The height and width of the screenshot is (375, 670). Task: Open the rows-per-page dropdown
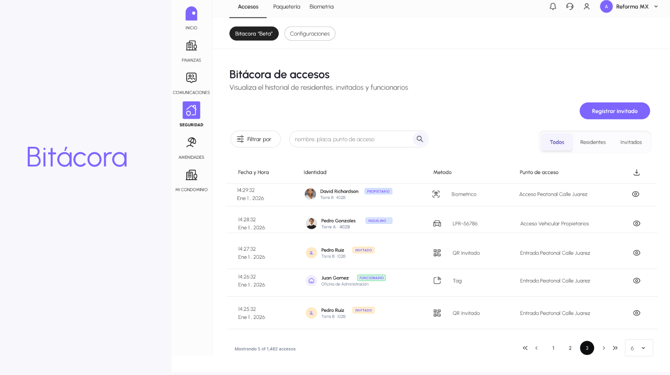coord(639,348)
